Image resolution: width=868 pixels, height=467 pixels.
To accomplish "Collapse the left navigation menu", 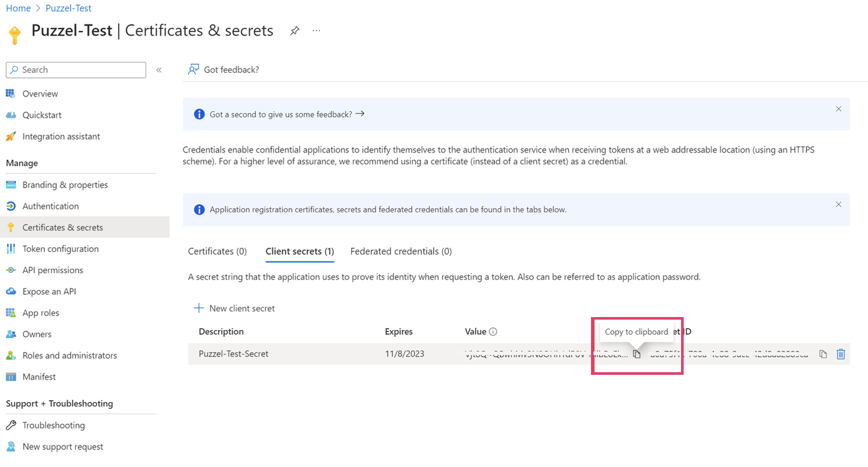I will (x=159, y=70).
